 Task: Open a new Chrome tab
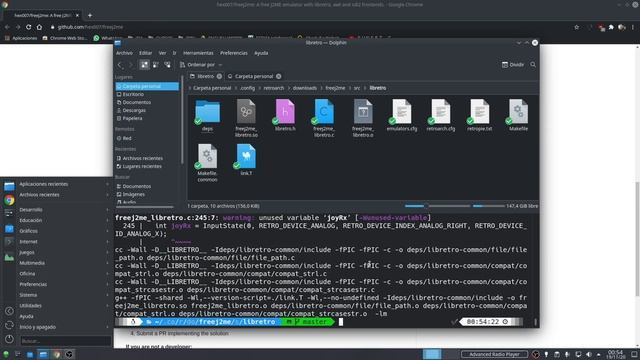90,16
